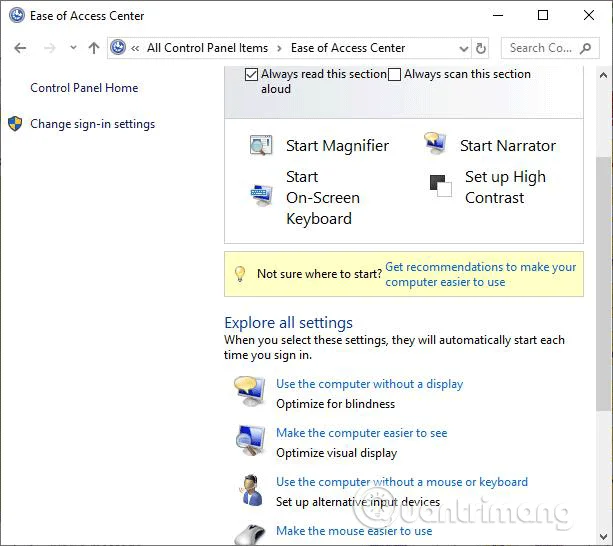Click the Optimize for blindness text
613x546 pixels.
pyautogui.click(x=335, y=404)
